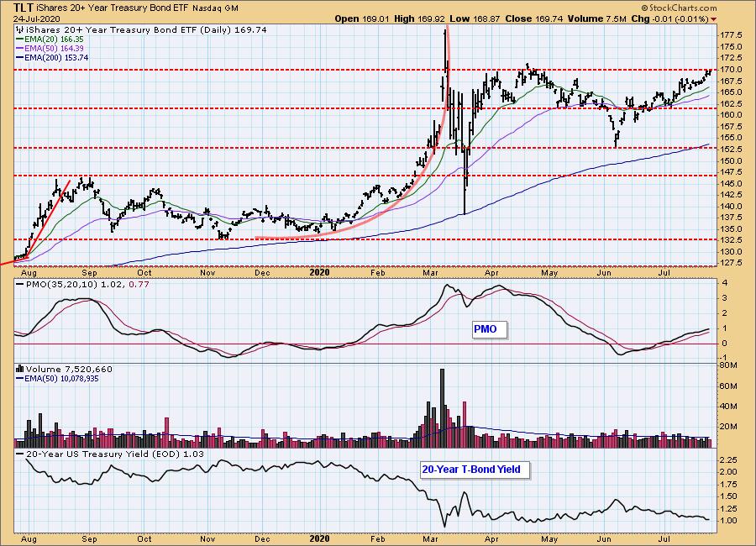The image size is (756, 546).
Task: Click the EMA(50) 10,078,935 volume legend entry
Action: click(x=61, y=379)
